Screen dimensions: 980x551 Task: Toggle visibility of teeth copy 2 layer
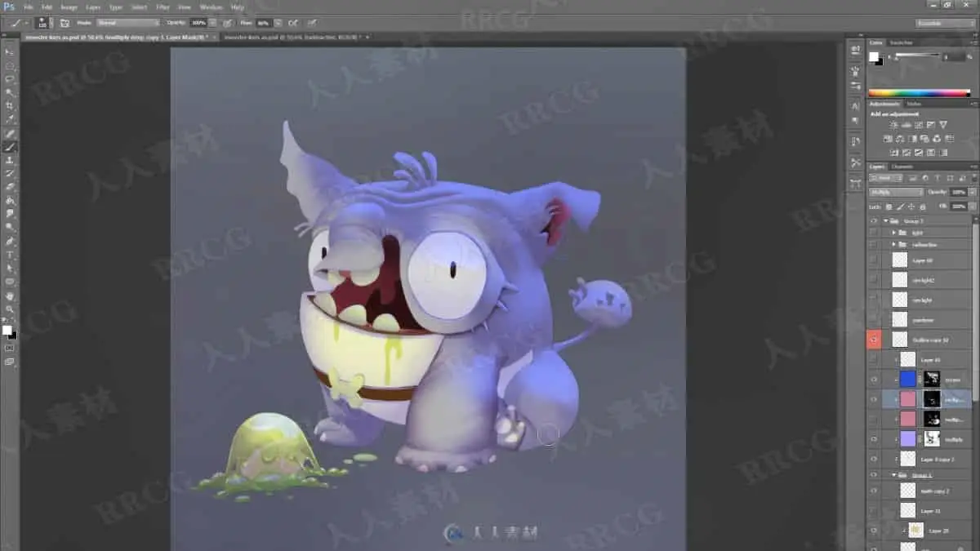(874, 490)
